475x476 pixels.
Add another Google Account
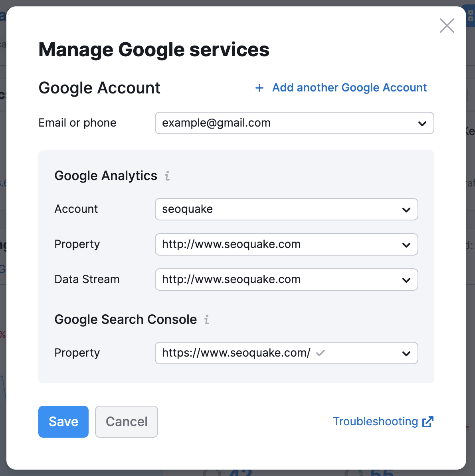coord(349,87)
